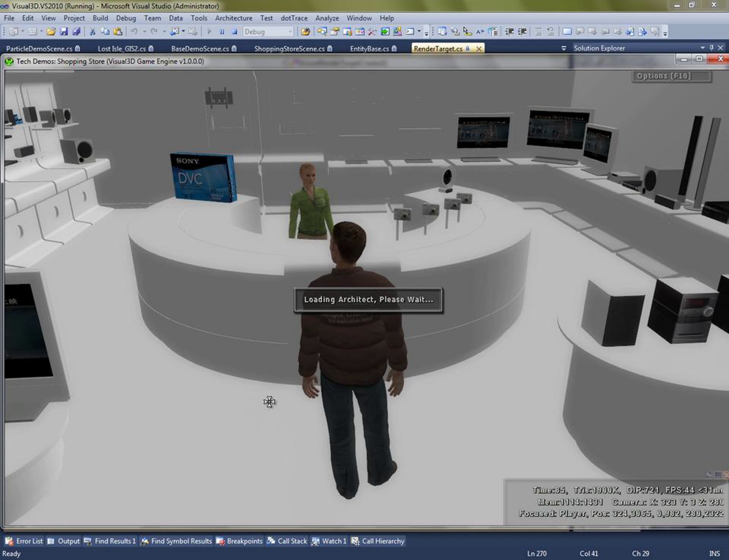Toggle auto-hide pin on Solution Explorer

pos(711,48)
